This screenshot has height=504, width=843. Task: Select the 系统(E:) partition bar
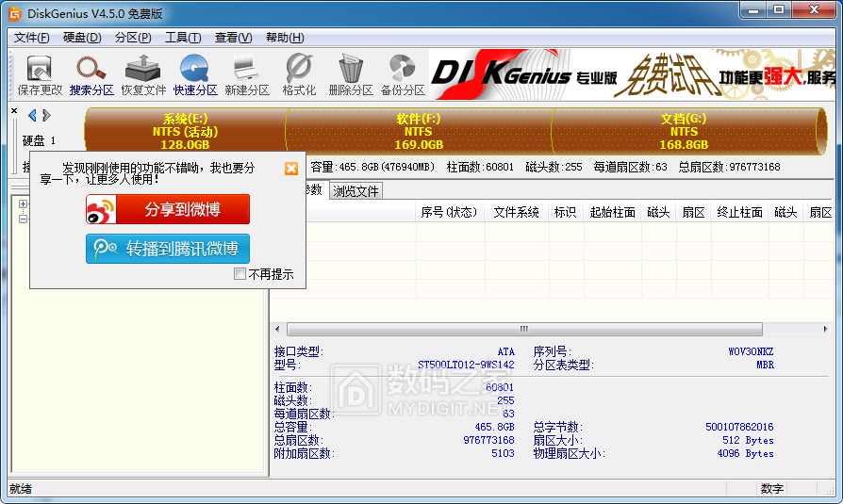185,131
